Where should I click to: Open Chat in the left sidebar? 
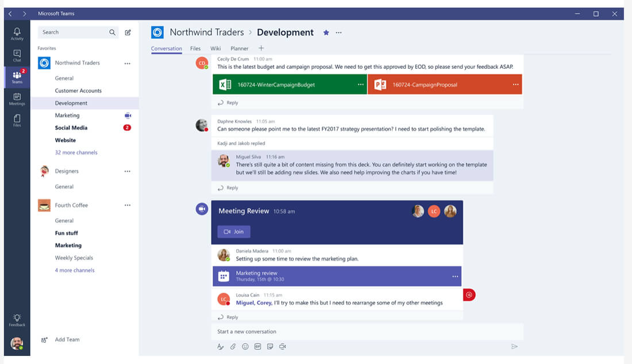17,55
